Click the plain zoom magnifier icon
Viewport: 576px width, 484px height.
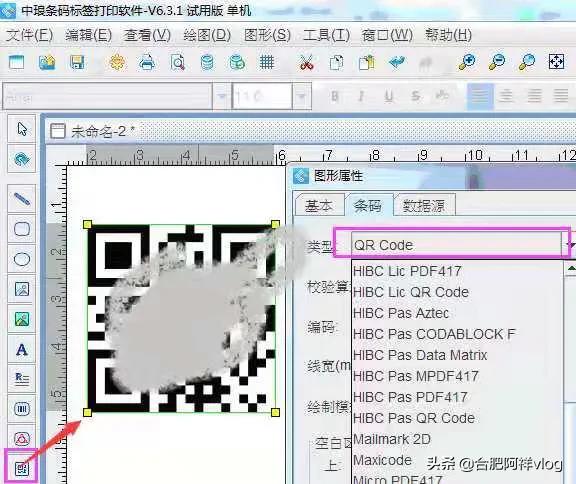526,62
